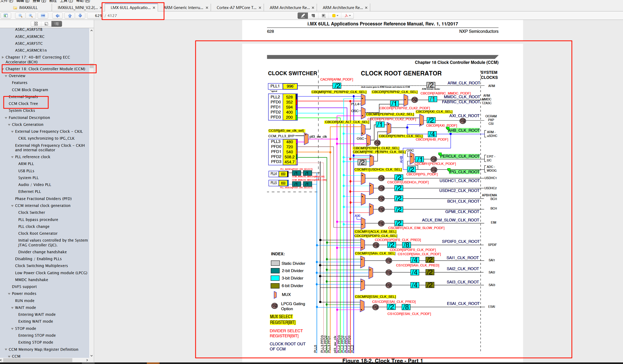Open the Divider change handshake bookmark
The height and width of the screenshot is (364, 623).
42,252
